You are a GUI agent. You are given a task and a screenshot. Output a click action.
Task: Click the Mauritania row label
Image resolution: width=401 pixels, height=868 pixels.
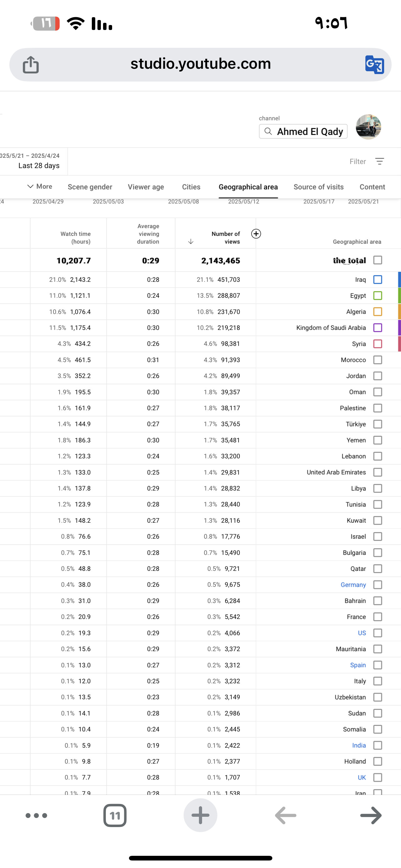(350, 649)
